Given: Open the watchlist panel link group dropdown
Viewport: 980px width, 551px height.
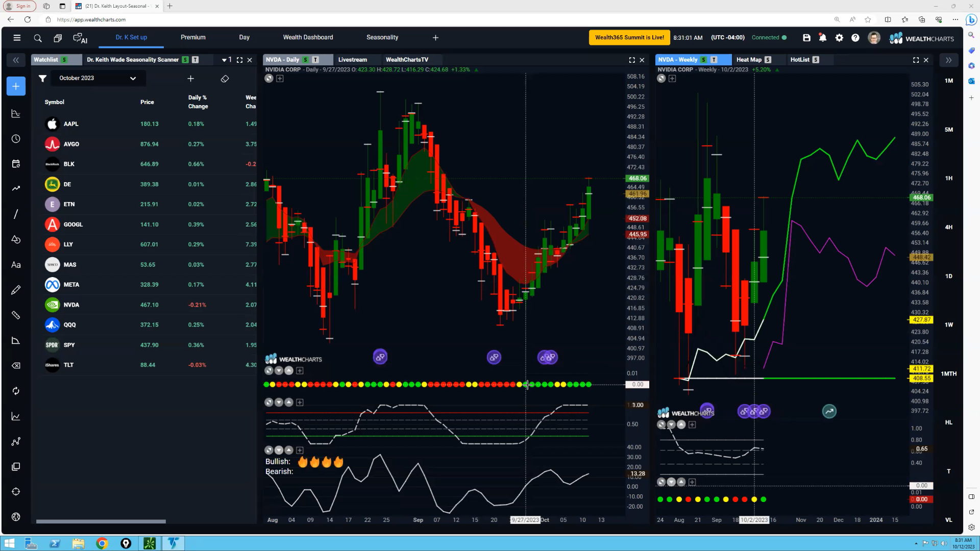Looking at the screenshot, I should pyautogui.click(x=227, y=60).
